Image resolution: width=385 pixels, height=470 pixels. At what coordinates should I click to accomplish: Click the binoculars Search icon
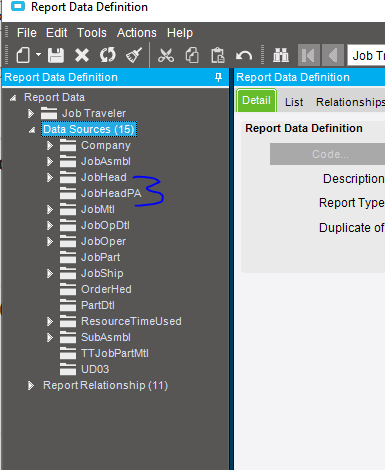pyautogui.click(x=281, y=55)
